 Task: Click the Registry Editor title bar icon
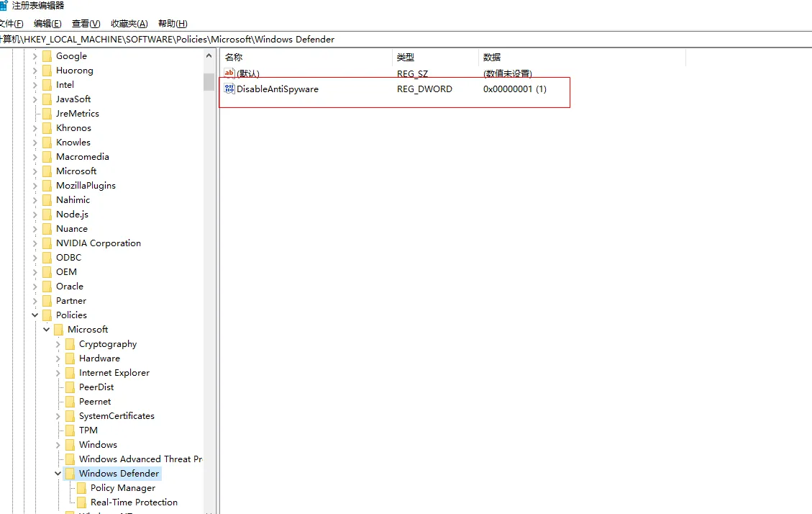3,6
